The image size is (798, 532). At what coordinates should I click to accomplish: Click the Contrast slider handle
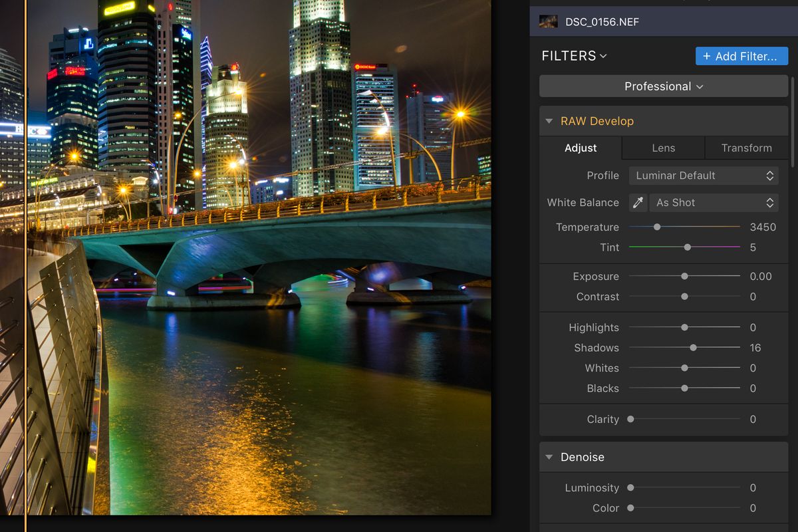tap(684, 297)
